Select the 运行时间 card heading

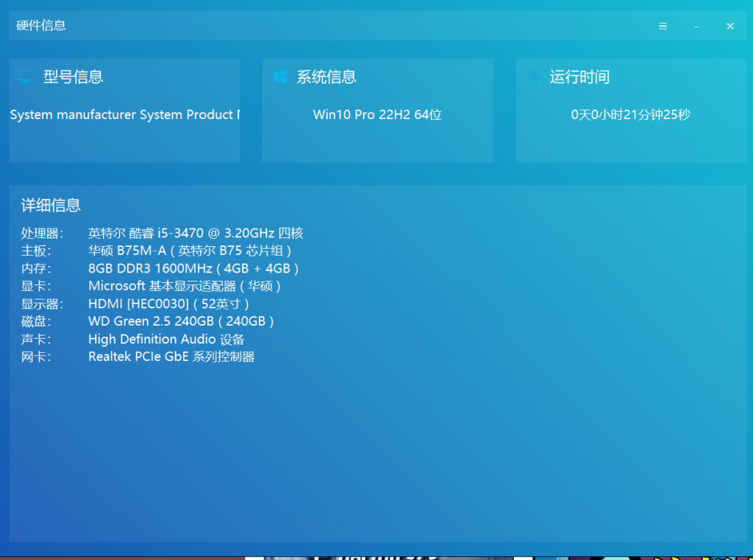(579, 77)
